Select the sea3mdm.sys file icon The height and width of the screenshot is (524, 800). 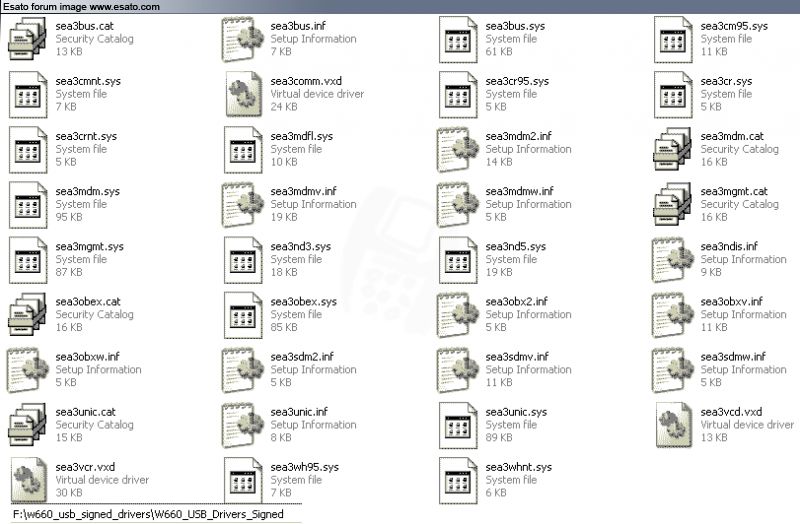pos(28,205)
